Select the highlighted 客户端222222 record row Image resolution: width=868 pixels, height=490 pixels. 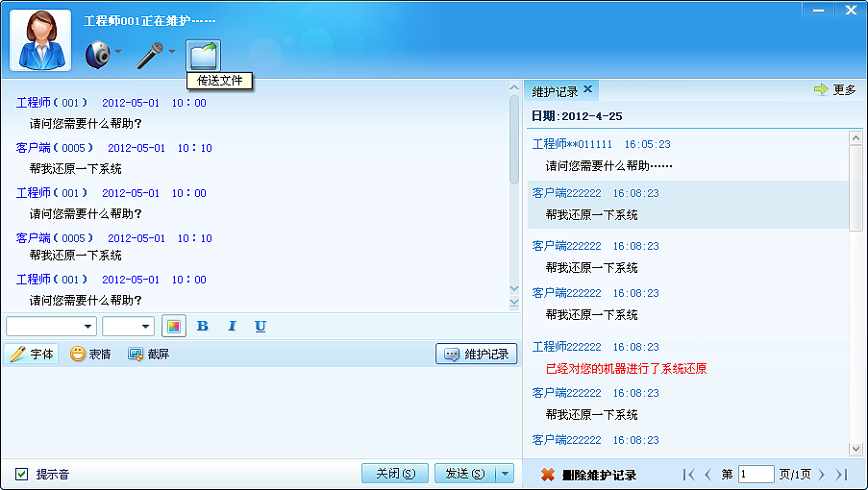coord(688,205)
